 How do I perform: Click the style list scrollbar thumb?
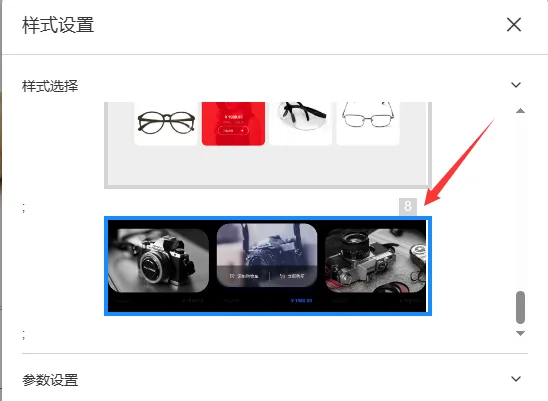point(520,307)
